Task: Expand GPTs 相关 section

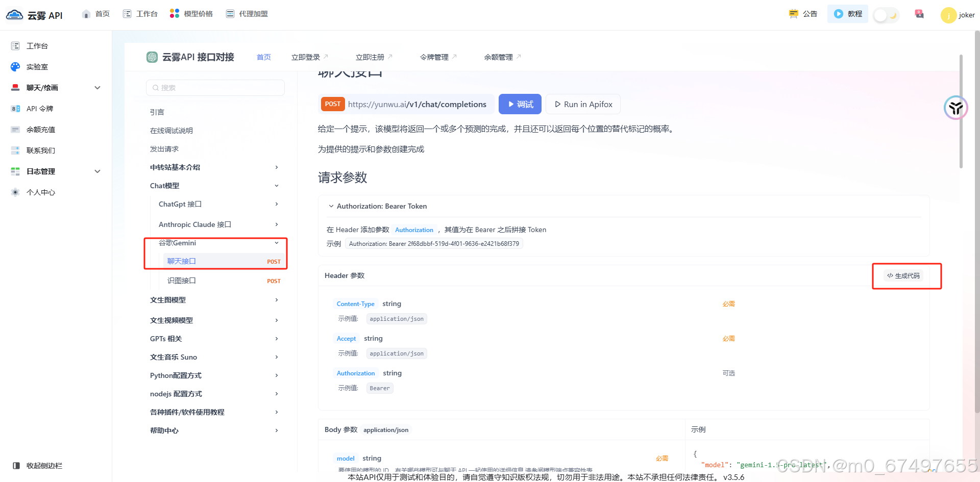Action: tap(215, 339)
